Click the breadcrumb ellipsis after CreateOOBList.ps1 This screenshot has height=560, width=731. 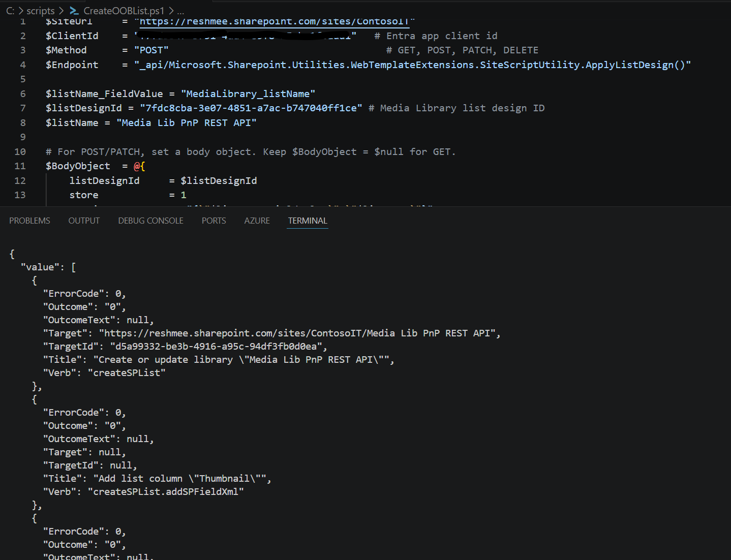point(180,11)
